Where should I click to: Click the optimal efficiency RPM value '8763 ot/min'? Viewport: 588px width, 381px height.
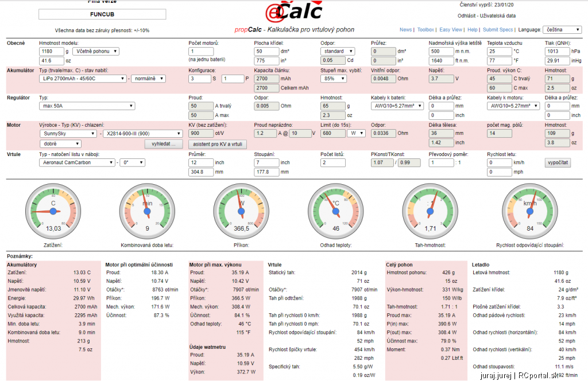tap(165, 290)
